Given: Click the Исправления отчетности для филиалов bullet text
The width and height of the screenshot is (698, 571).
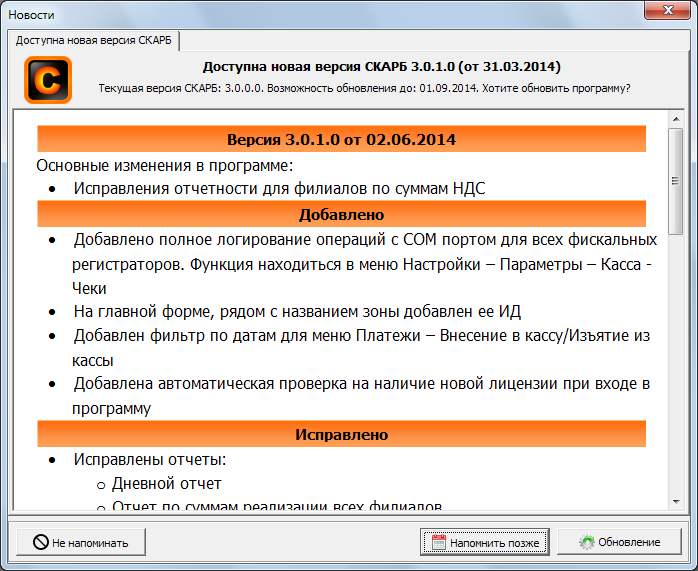Looking at the screenshot, I should coord(280,188).
